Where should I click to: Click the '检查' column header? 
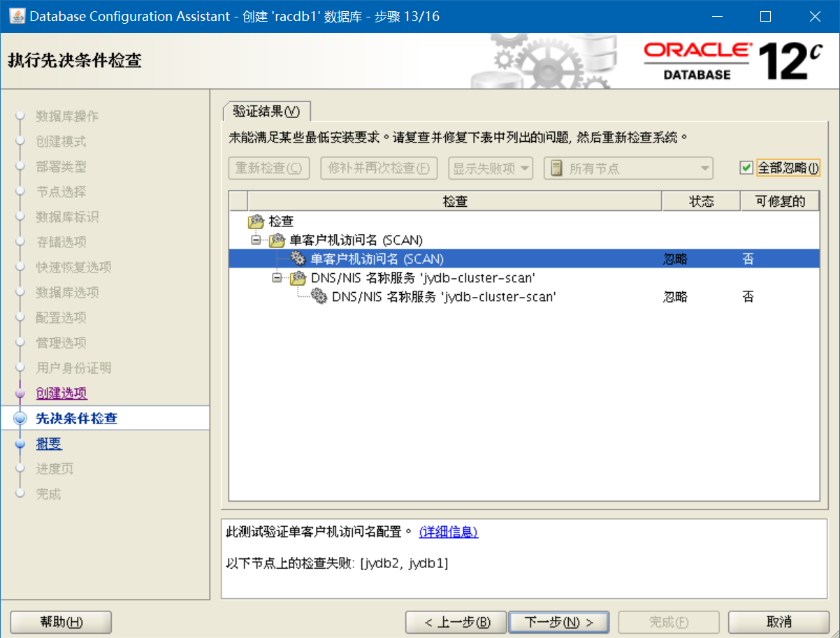455,202
